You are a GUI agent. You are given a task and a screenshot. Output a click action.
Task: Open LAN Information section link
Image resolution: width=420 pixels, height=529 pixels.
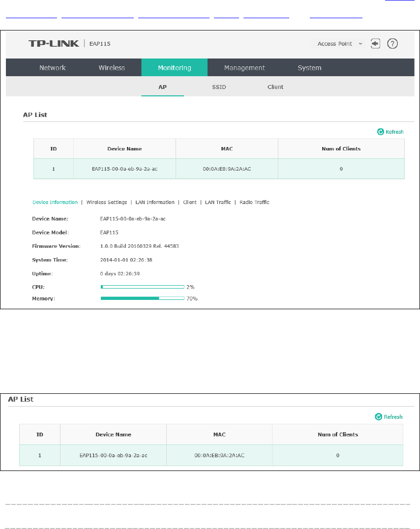point(155,203)
